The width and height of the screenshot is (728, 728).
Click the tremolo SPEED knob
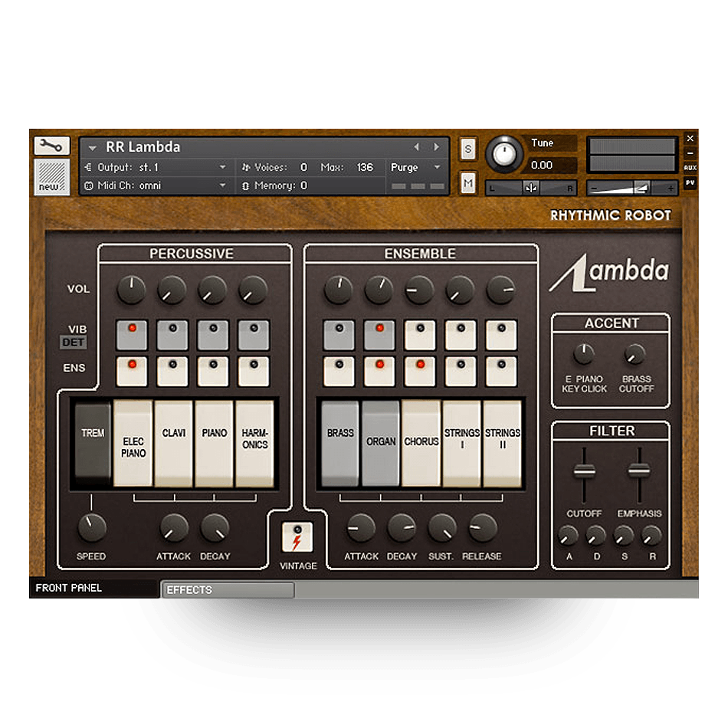click(x=92, y=528)
